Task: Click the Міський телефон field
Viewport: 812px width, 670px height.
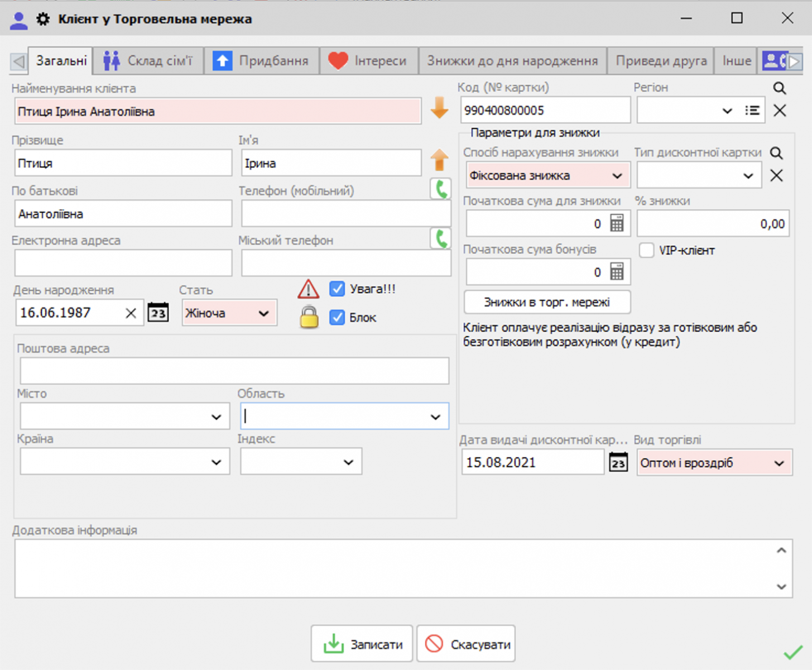Action: (346, 263)
